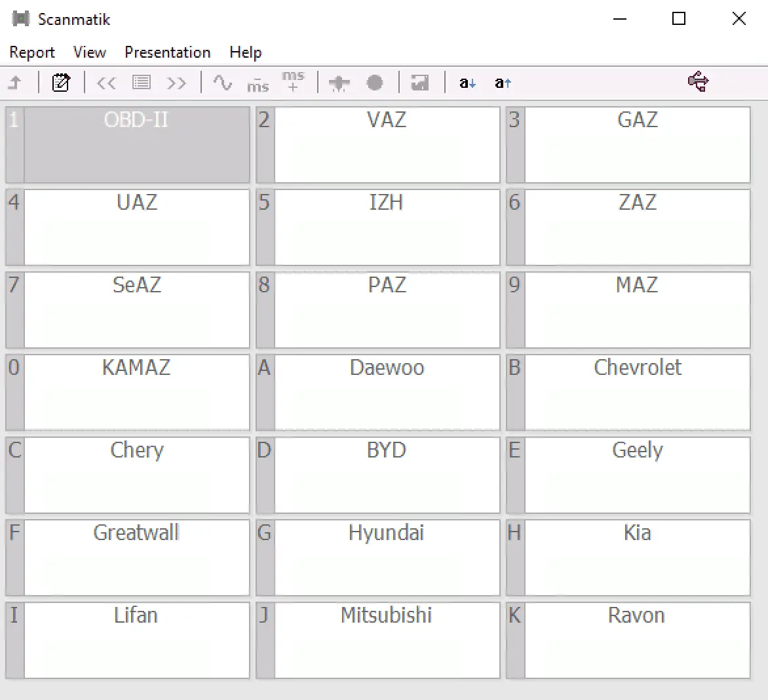Click the go up one level arrow icon
768x700 pixels.
15,83
